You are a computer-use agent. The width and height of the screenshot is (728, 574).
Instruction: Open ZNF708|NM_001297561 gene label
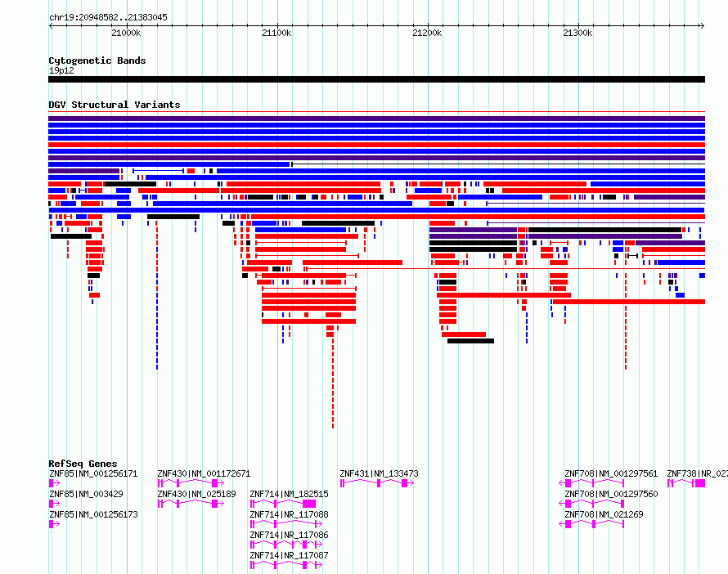pos(611,473)
